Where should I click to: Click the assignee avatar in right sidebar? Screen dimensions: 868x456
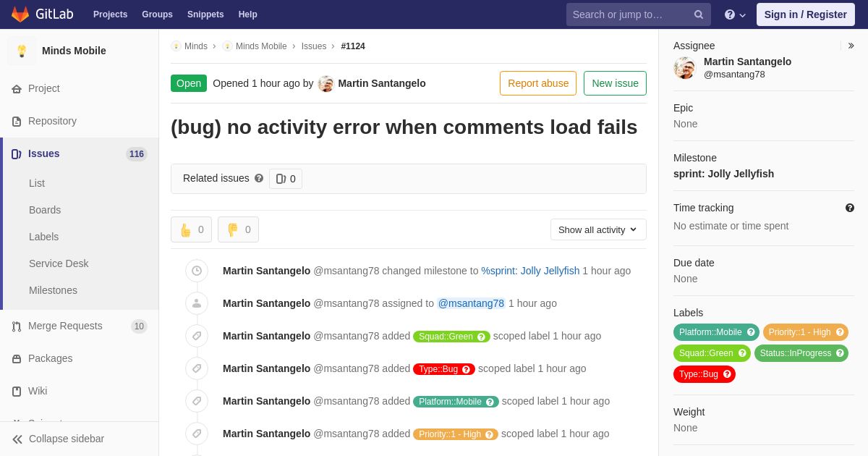(x=684, y=68)
